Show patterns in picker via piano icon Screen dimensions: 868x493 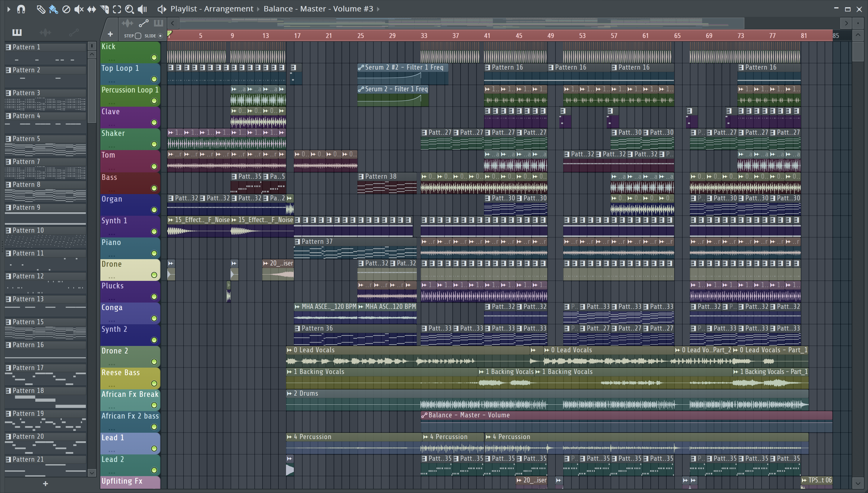point(17,32)
